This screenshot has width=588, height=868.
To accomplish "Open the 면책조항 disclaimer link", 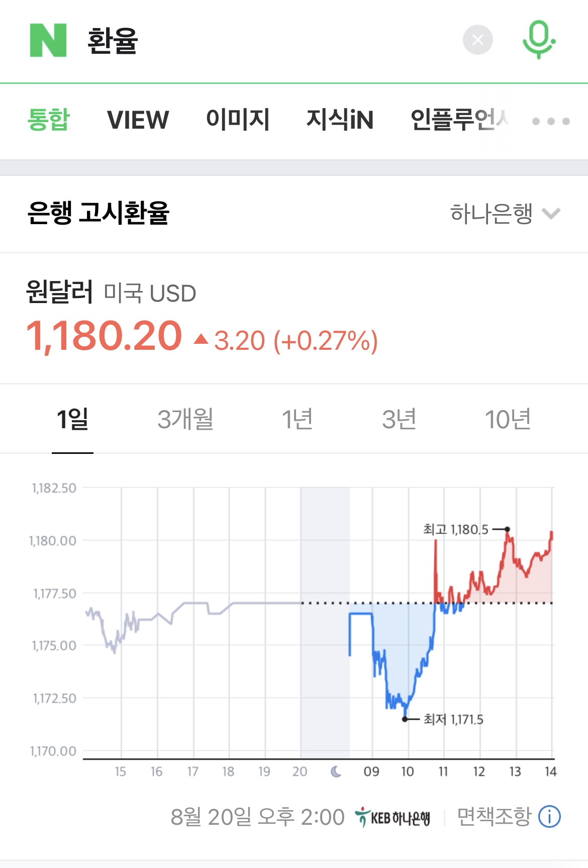I will pos(494,816).
